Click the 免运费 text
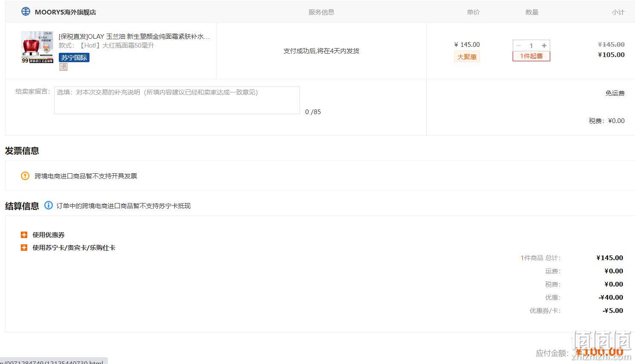 tap(615, 93)
